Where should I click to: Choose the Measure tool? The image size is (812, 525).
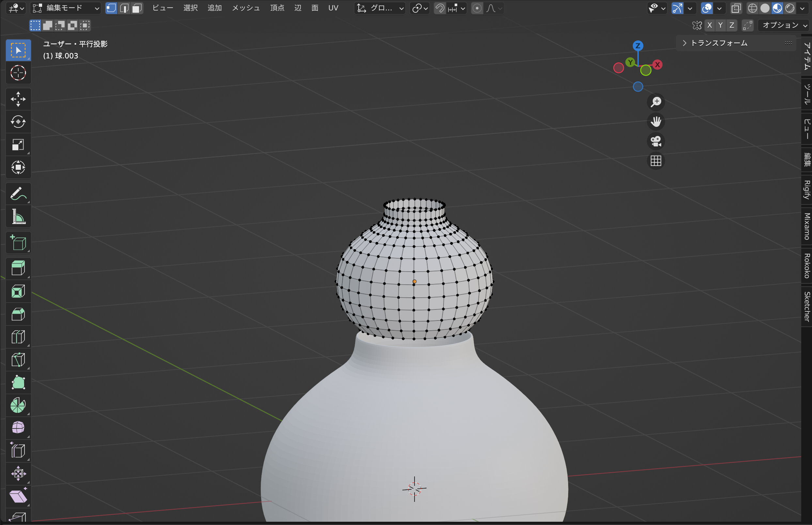tap(18, 217)
